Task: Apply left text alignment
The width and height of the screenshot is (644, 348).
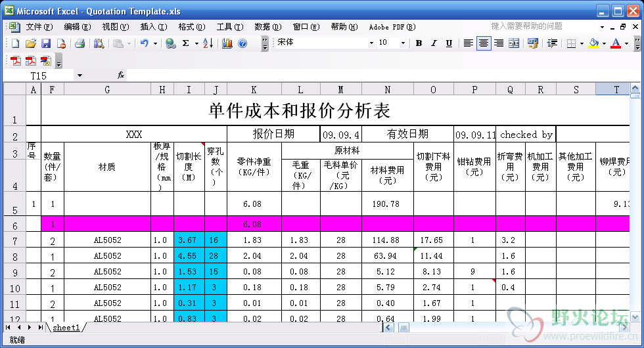Action: coord(468,43)
